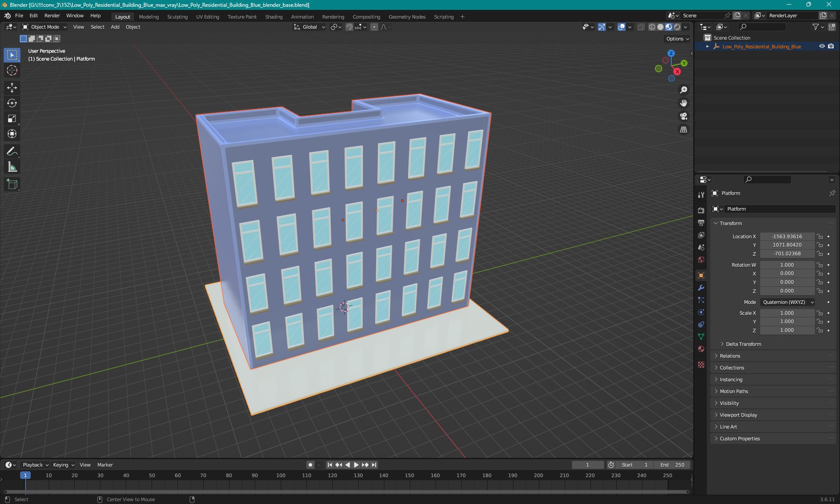Open Material properties tab icon
The width and height of the screenshot is (840, 504).
[x=701, y=349]
